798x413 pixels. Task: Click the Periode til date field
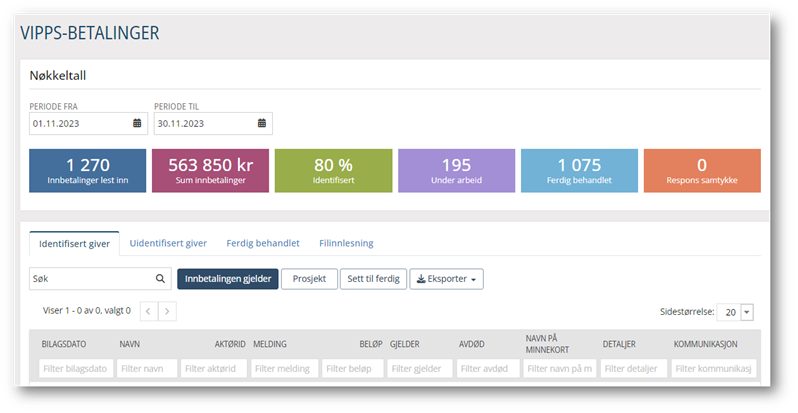coord(213,124)
